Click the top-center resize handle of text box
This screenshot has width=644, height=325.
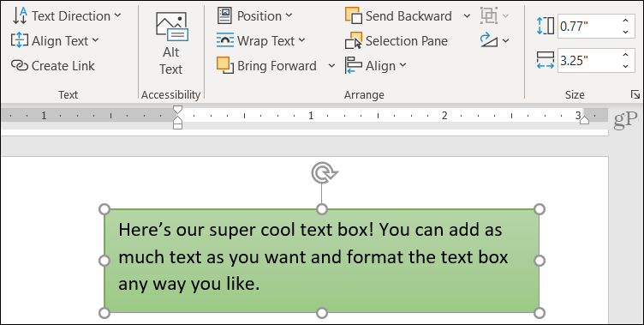(322, 209)
